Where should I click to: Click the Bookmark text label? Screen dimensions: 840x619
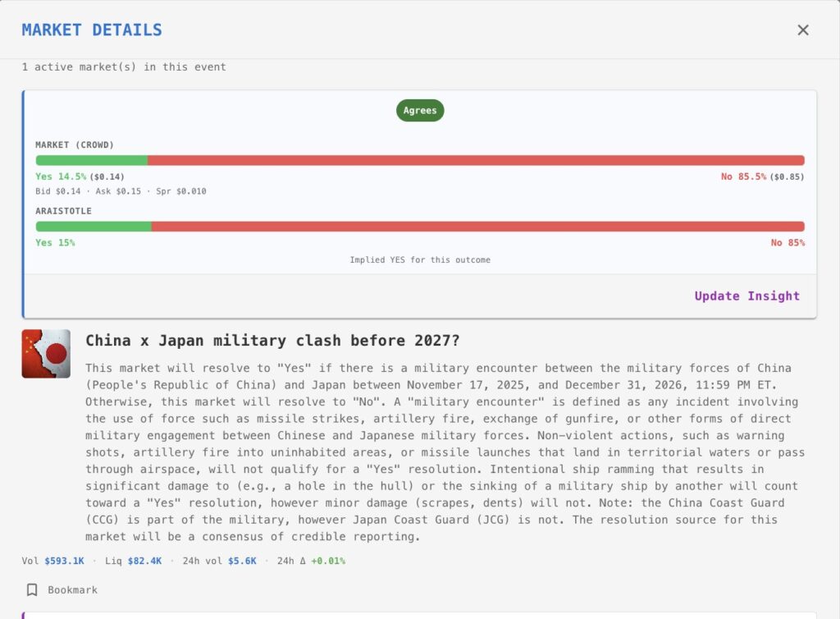click(72, 590)
